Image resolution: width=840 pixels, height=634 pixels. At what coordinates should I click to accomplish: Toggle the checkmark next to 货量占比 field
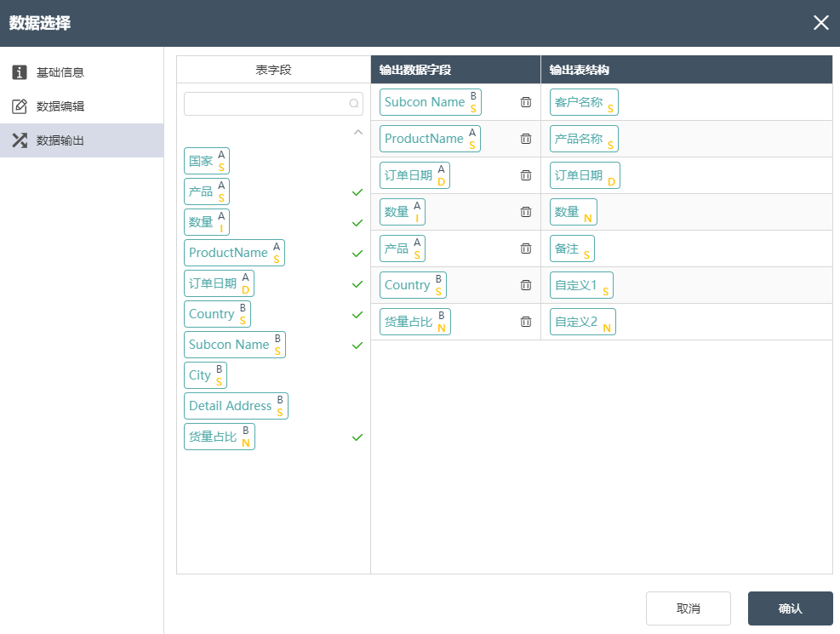click(357, 437)
